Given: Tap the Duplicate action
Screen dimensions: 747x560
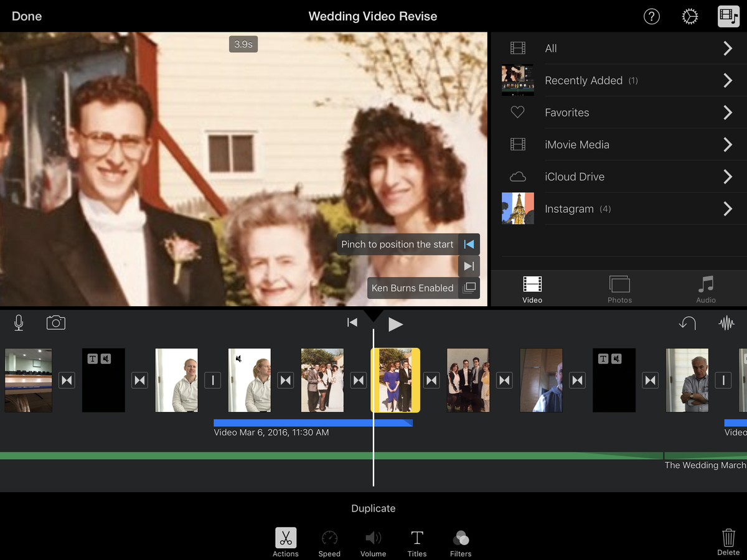Looking at the screenshot, I should click(374, 508).
